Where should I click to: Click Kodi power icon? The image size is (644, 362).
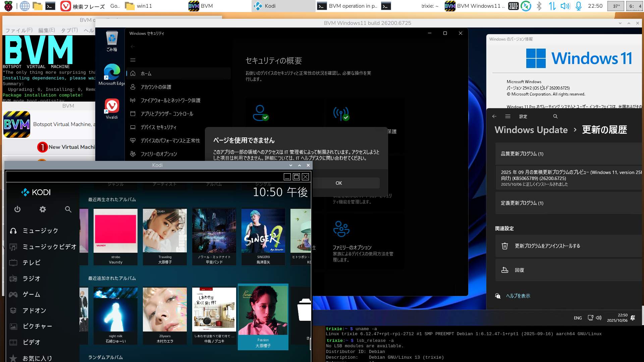(x=17, y=209)
